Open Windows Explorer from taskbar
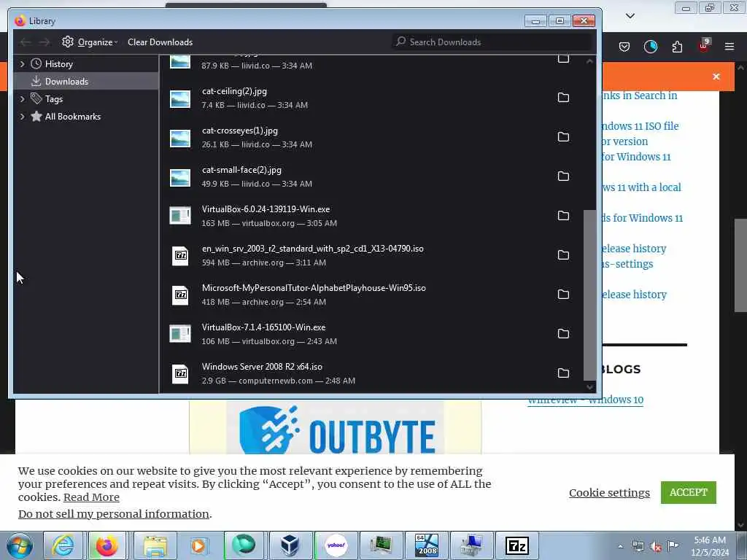The width and height of the screenshot is (747, 560). click(x=155, y=545)
